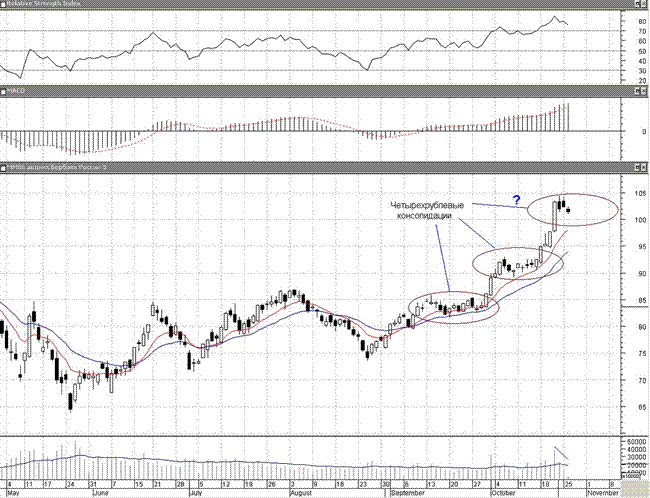The image size is (650, 498).
Task: Close the Relative Strength Index panel
Action: click(645, 4)
